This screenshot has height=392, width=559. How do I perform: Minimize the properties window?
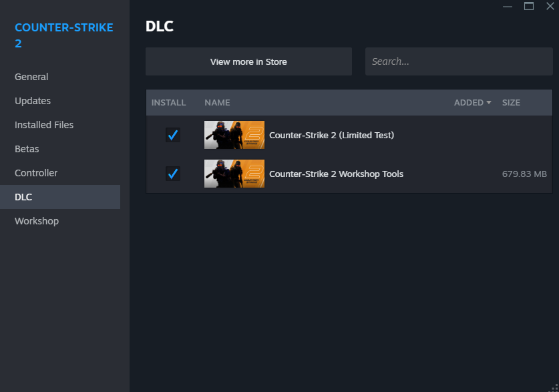coord(508,7)
